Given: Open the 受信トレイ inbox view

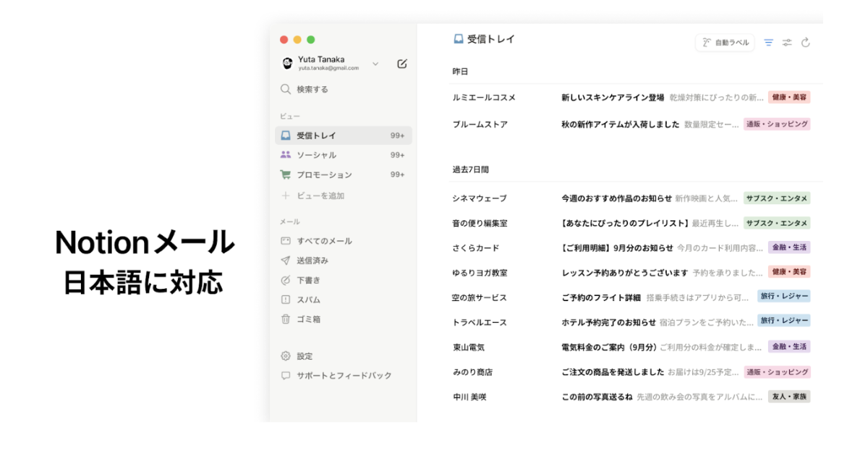Looking at the screenshot, I should [x=318, y=135].
